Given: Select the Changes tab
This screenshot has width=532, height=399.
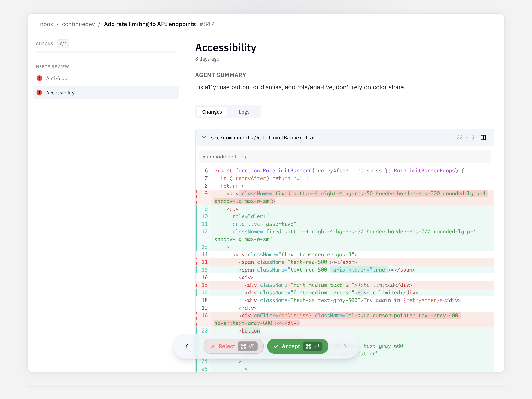Looking at the screenshot, I should point(212,111).
